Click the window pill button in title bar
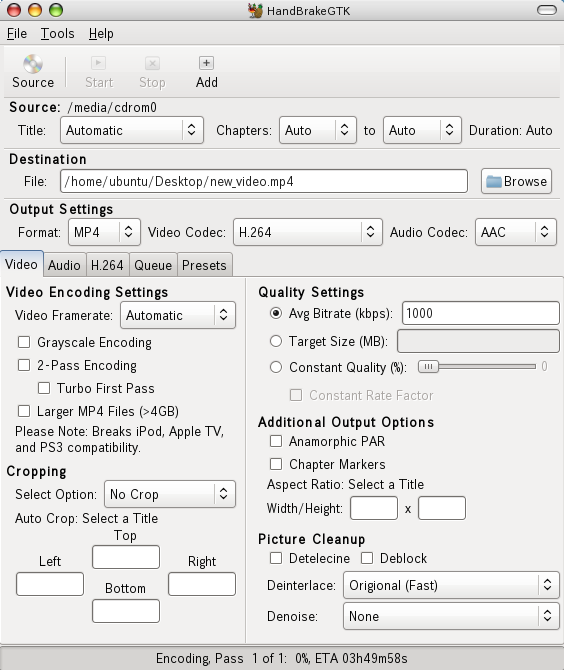The image size is (564, 670). 546,10
